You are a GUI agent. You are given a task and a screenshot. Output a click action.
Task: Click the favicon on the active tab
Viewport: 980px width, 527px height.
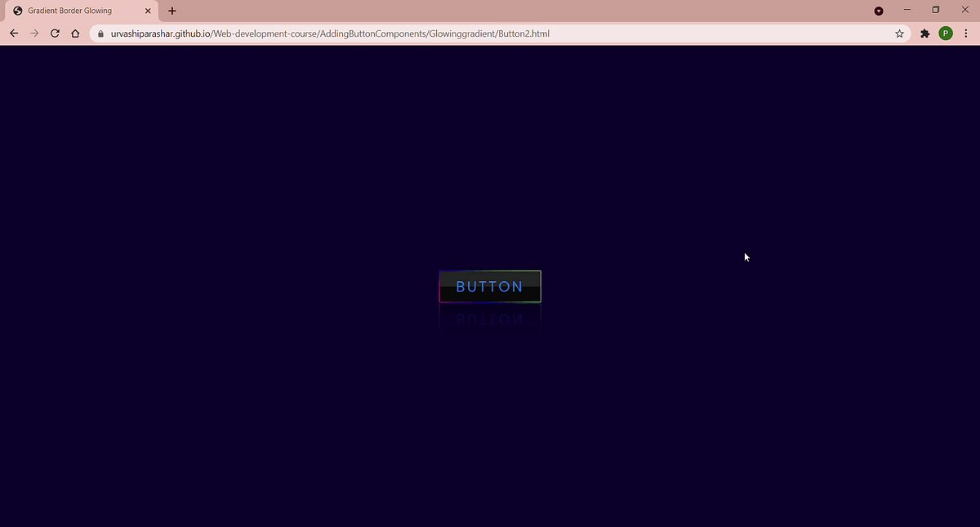coord(18,11)
